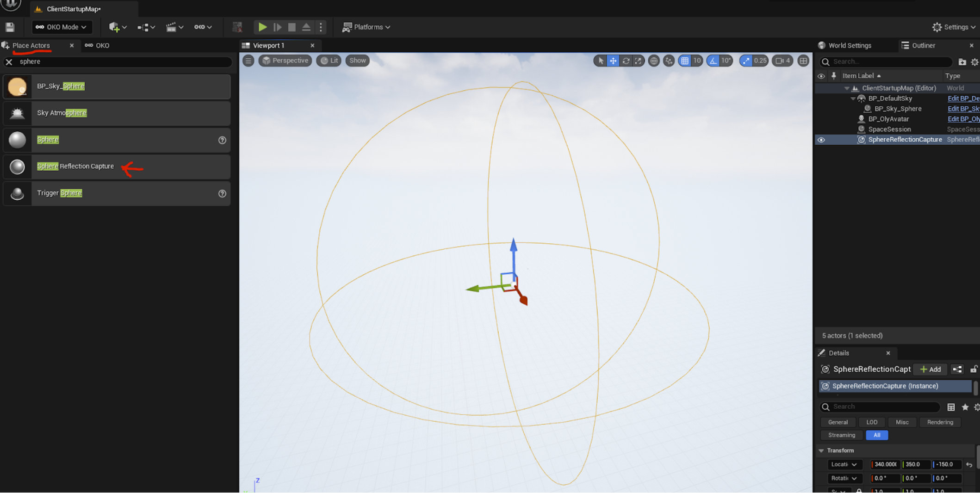Click the camera speed icon in the viewport
The height and width of the screenshot is (493, 980).
coord(782,61)
